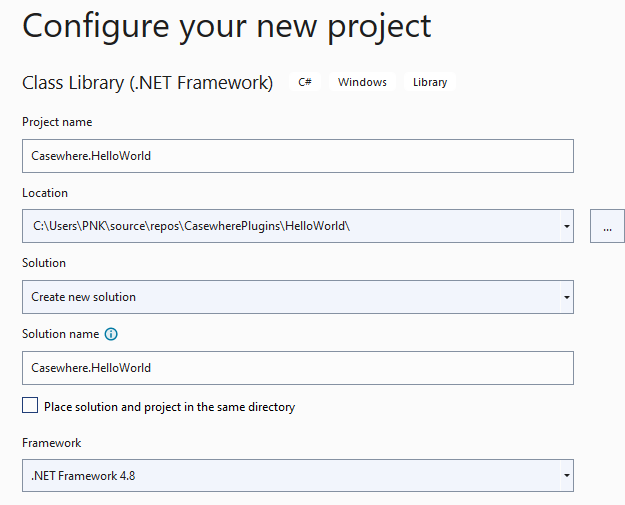Select the Create new solution combo box
The height and width of the screenshot is (505, 625).
(x=298, y=297)
